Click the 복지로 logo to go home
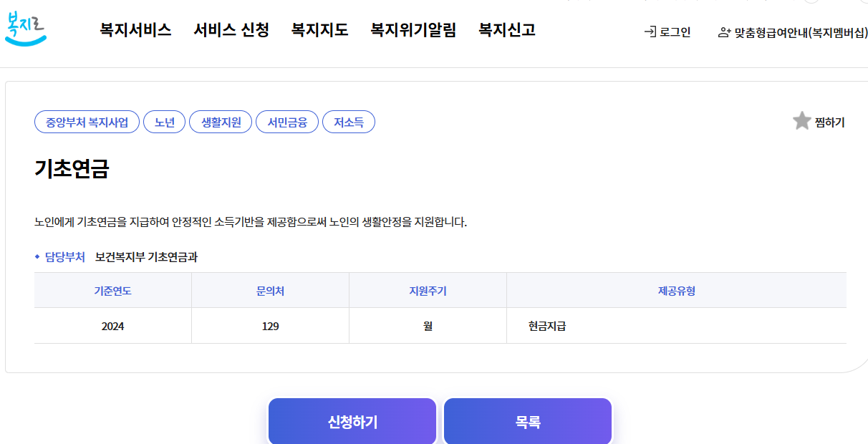 (27, 27)
